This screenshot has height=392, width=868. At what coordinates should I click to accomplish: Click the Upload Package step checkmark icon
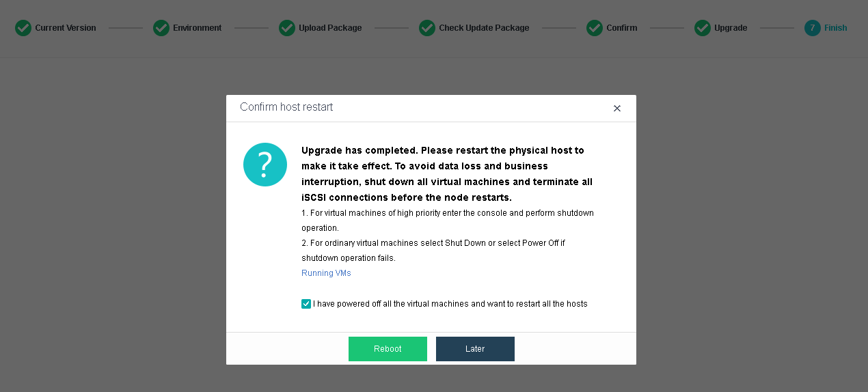[287, 28]
